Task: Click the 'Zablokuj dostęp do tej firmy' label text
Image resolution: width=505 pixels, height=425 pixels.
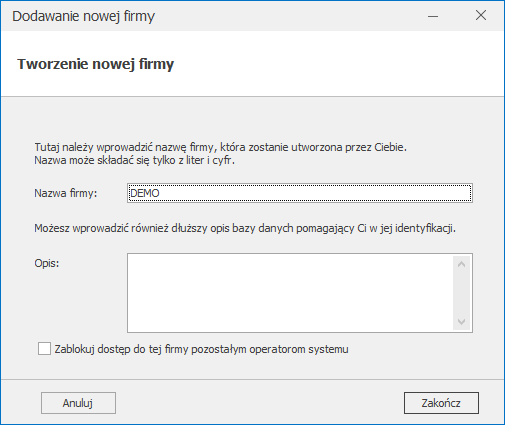Action: pos(201,349)
